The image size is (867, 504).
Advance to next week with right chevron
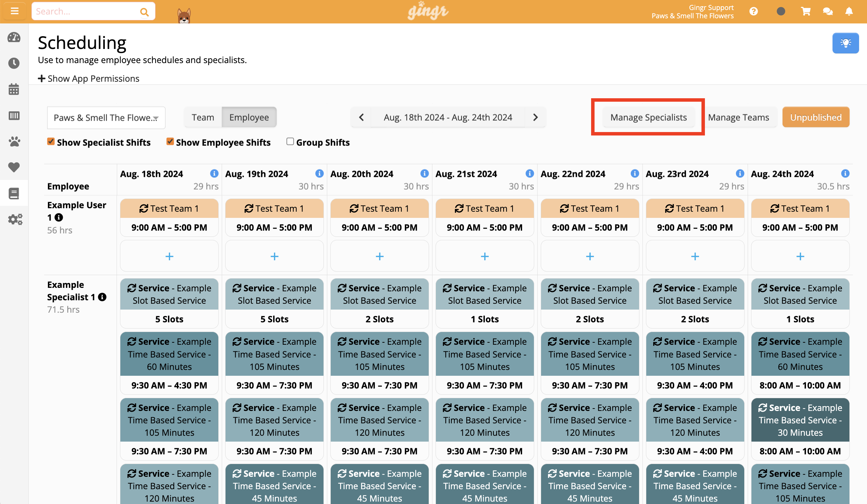tap(535, 117)
